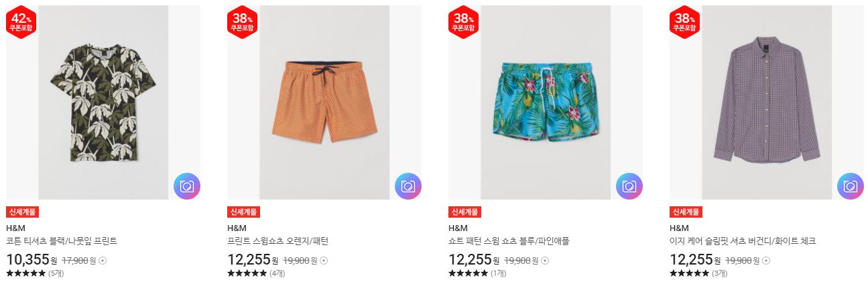Open image search on burgundy check shirt
The height and width of the screenshot is (290, 868).
[x=851, y=186]
